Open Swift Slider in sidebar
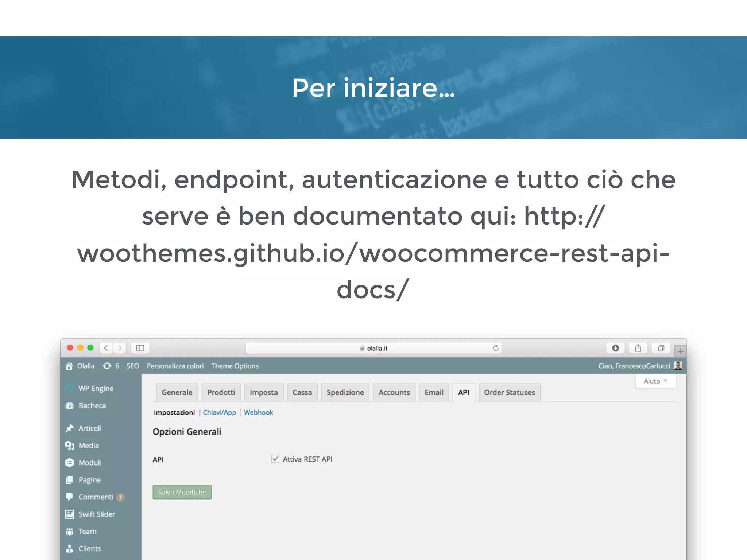 point(97,514)
